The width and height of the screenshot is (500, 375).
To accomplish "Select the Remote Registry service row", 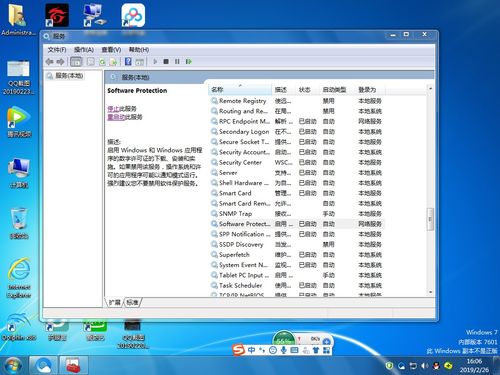I will pos(297,101).
